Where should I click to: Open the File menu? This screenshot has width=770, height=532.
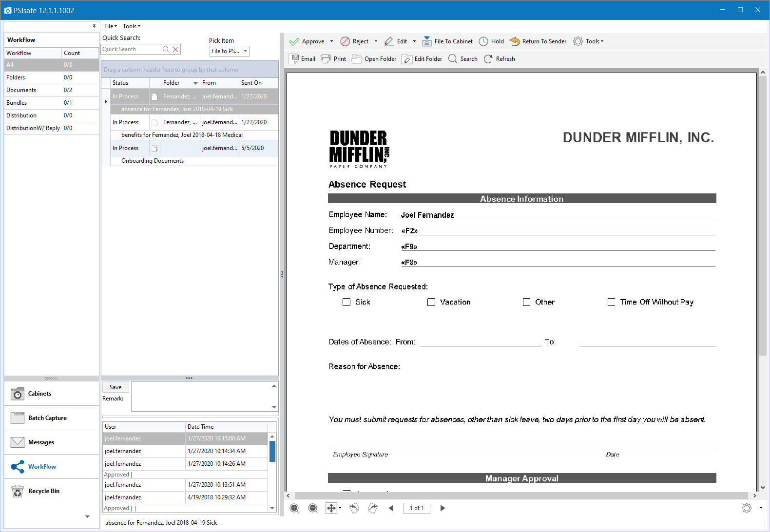(x=111, y=26)
